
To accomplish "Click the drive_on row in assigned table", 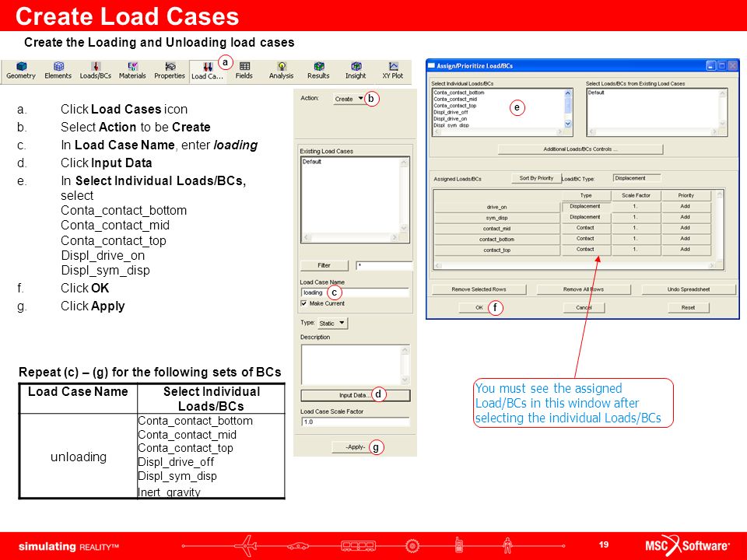I will coord(497,207).
